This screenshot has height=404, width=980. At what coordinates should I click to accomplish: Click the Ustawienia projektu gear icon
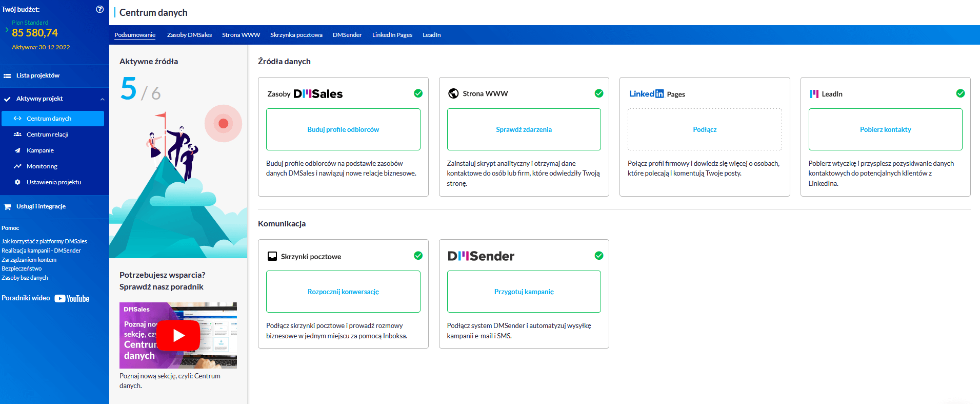pyautogui.click(x=17, y=182)
